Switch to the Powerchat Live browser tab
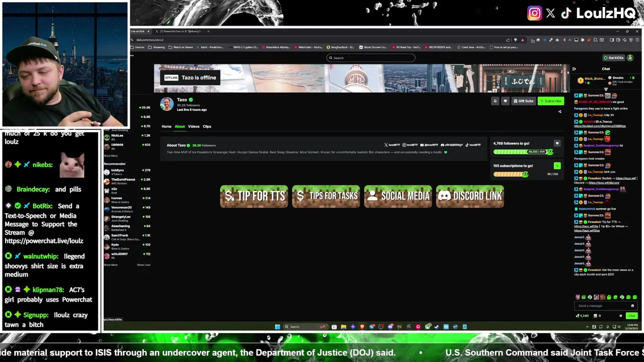Image resolution: width=644 pixels, height=362 pixels. [179, 31]
